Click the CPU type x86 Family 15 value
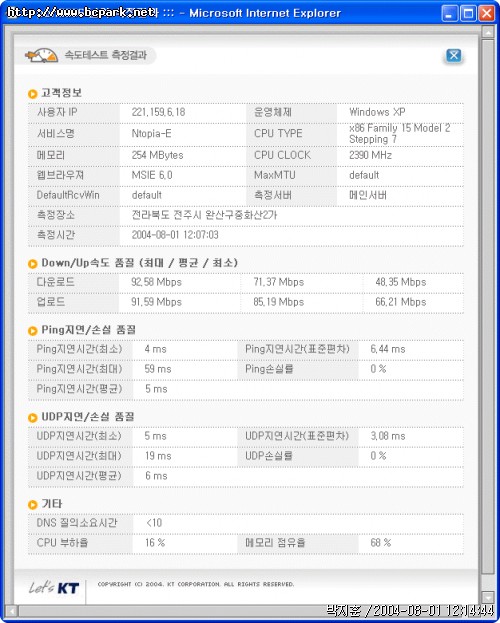This screenshot has height=623, width=500. (399, 134)
